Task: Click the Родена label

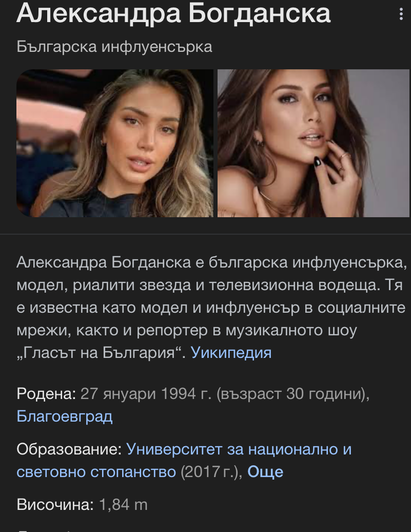Action: pos(46,393)
